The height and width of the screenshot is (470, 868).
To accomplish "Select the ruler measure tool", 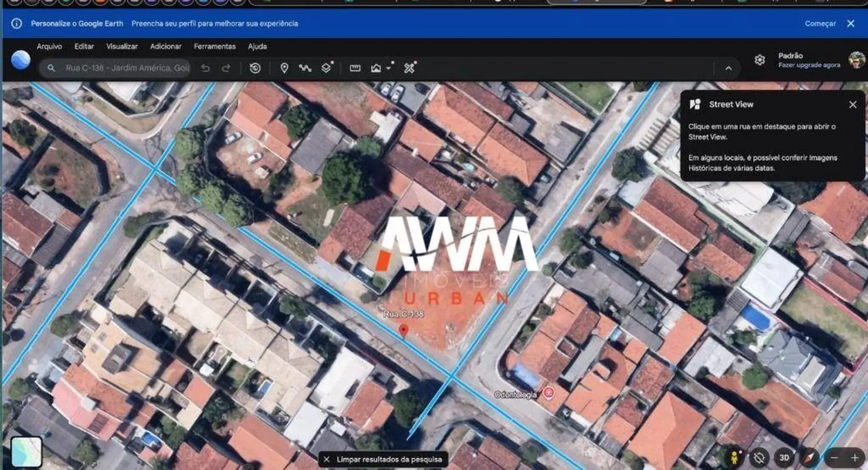I will [x=355, y=68].
